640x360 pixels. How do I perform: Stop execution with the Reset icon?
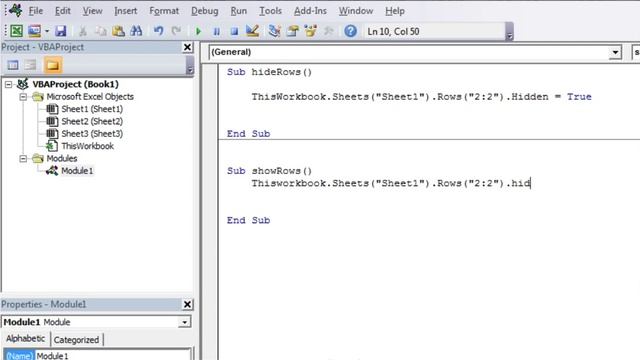click(x=234, y=31)
